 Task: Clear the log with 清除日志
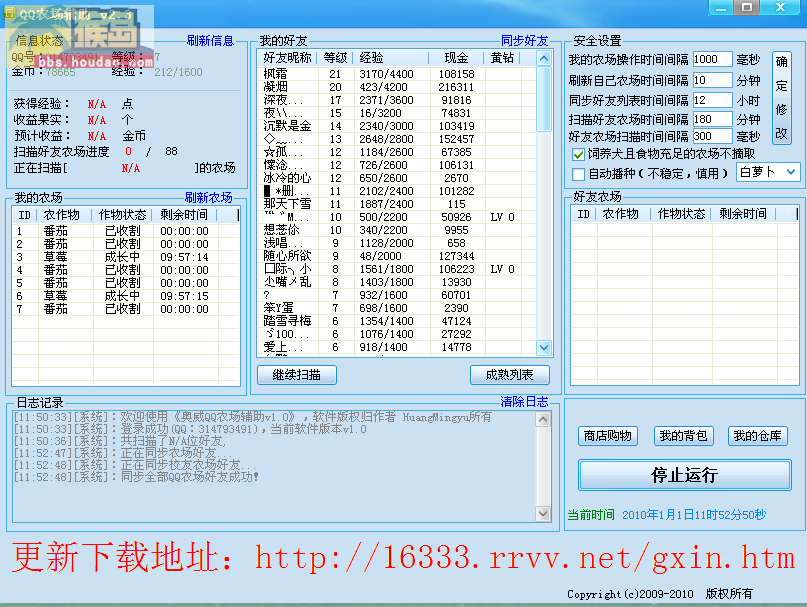(524, 402)
